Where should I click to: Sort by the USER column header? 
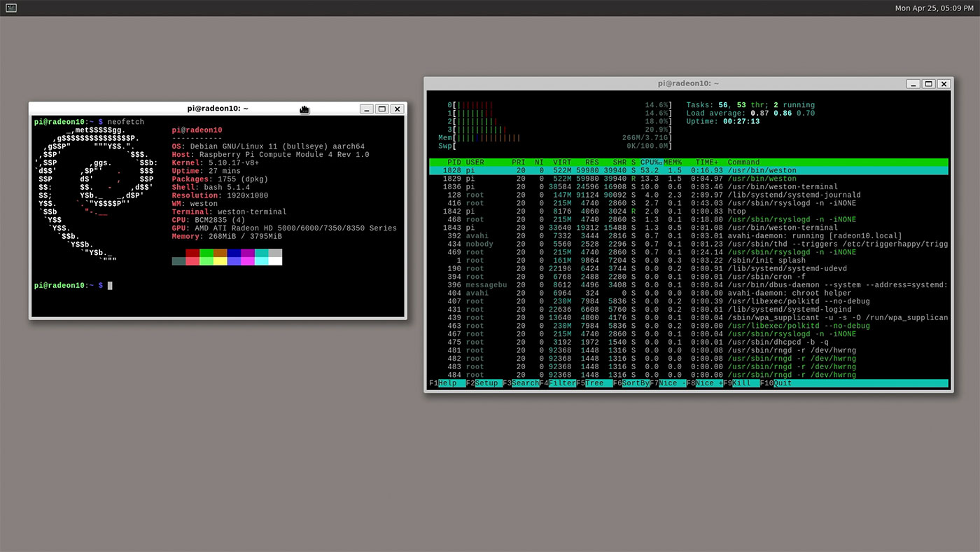click(475, 162)
